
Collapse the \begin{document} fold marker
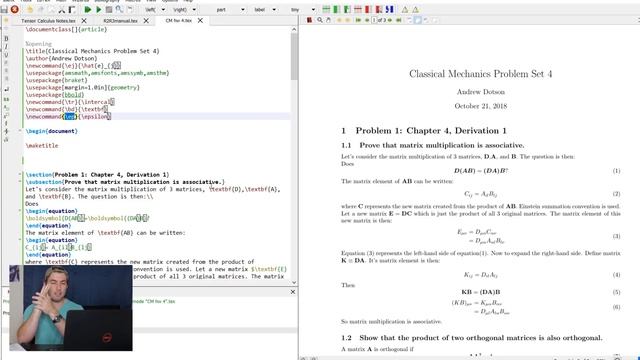20,131
